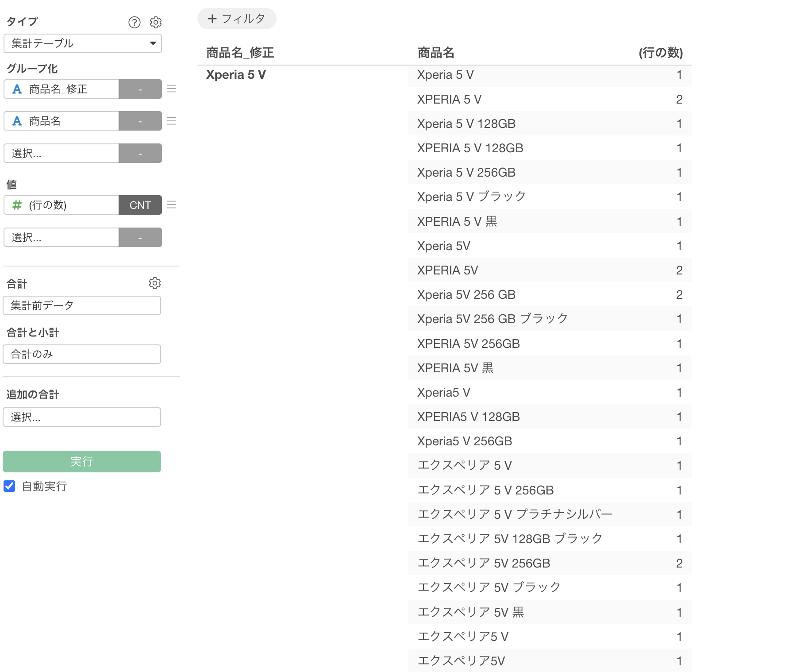Click drag handle beside 商品名_修正 group
This screenshot has height=672, width=808.
tap(172, 89)
